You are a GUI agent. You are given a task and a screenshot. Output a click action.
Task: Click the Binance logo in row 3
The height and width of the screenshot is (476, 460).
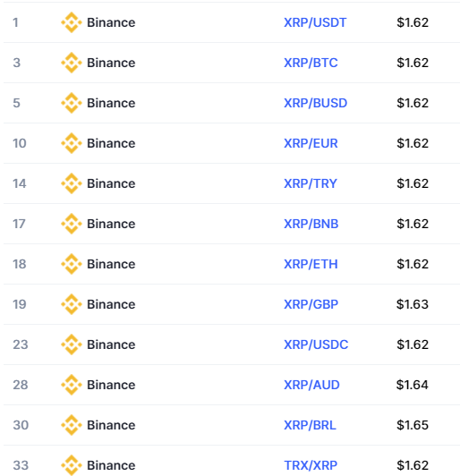(72, 63)
